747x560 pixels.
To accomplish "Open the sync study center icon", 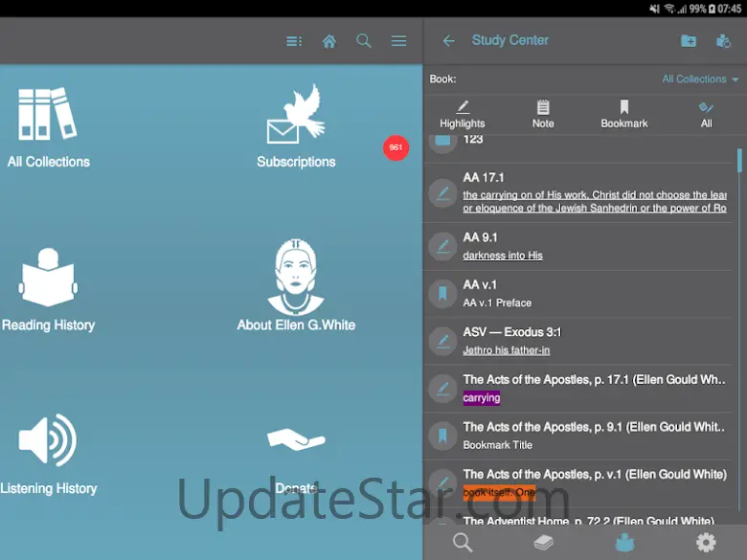I will coord(723,41).
